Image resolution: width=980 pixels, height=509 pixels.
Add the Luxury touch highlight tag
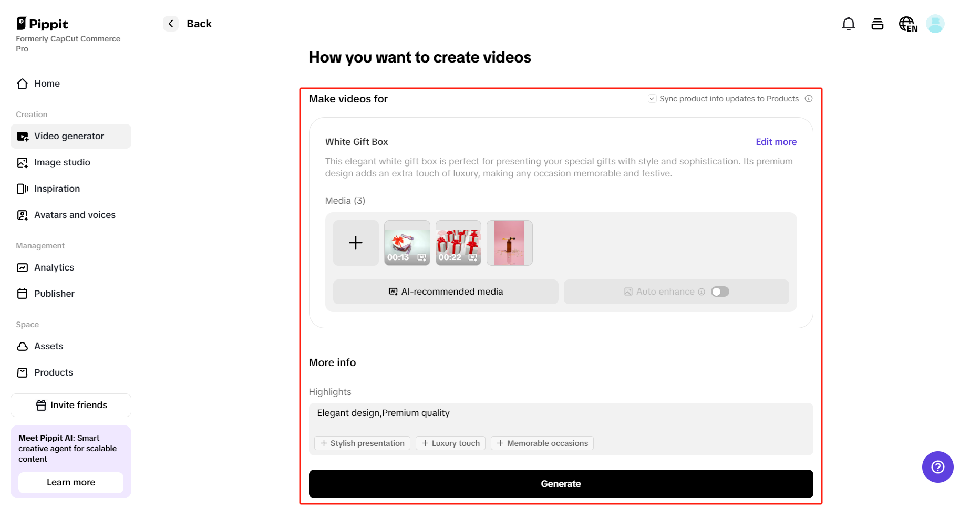[450, 443]
